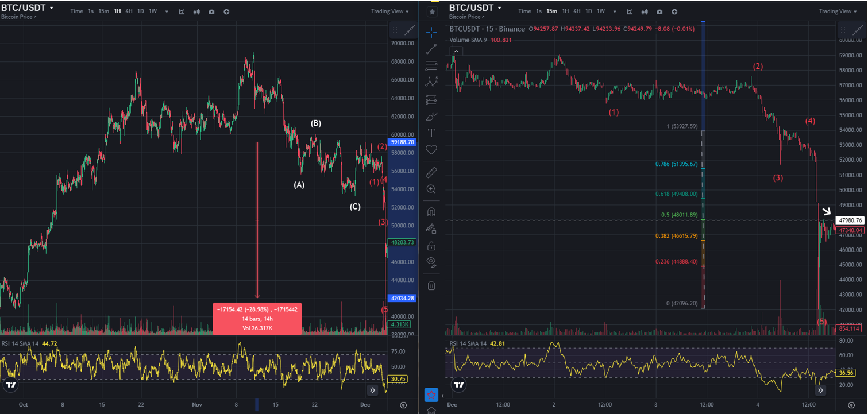Open chart settings gear on right chart
Image resolution: width=868 pixels, height=414 pixels.
851,405
